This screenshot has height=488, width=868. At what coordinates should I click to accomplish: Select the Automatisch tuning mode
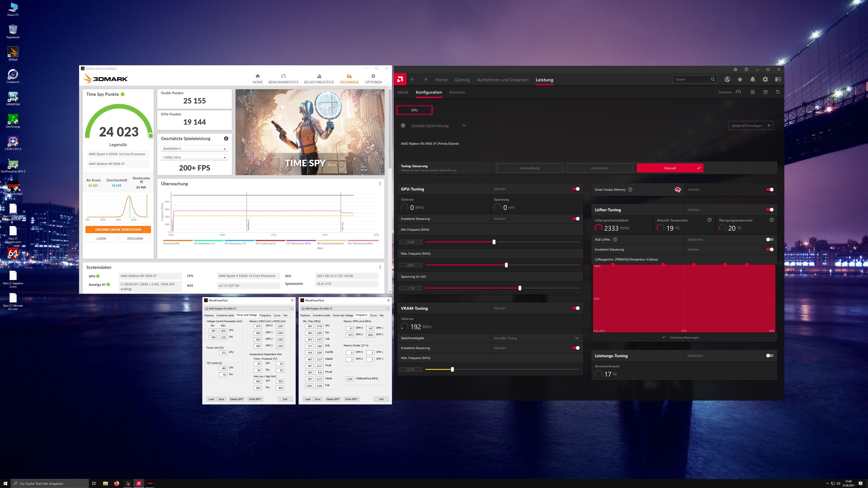(599, 168)
